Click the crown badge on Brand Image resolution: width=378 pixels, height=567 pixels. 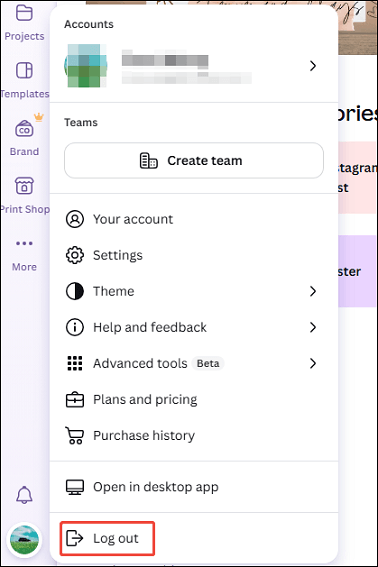39,117
